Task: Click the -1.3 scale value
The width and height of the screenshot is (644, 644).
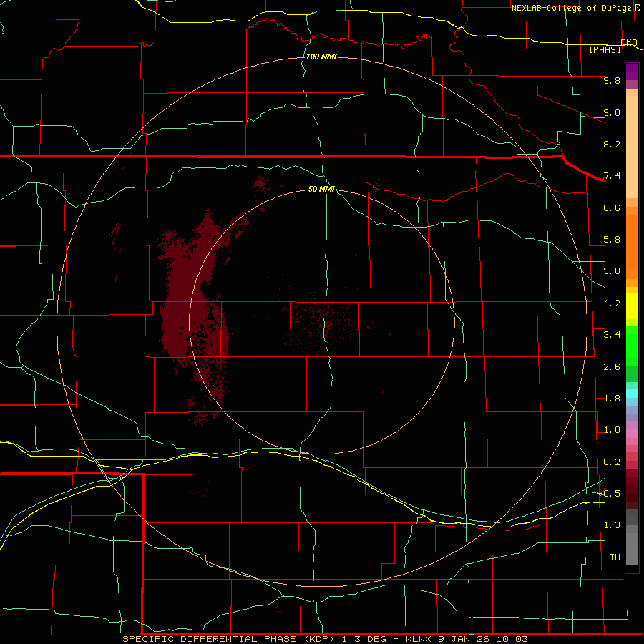Action: (x=609, y=525)
